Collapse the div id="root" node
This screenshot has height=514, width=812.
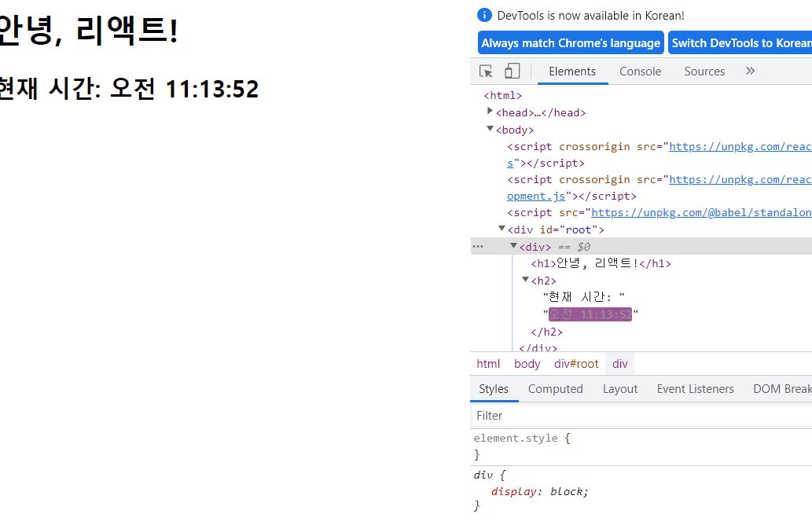coord(502,228)
